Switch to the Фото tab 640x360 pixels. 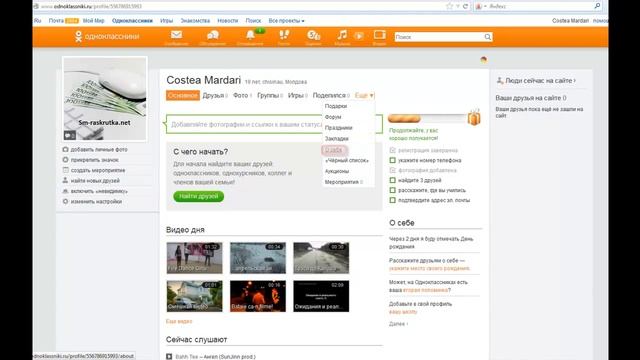click(242, 95)
